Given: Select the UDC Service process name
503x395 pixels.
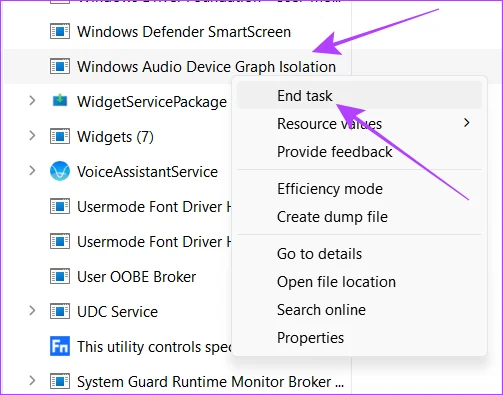Looking at the screenshot, I should pyautogui.click(x=117, y=312).
